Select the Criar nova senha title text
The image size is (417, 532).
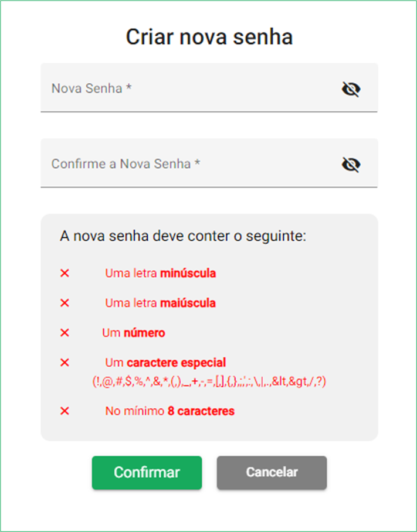pyautogui.click(x=208, y=37)
